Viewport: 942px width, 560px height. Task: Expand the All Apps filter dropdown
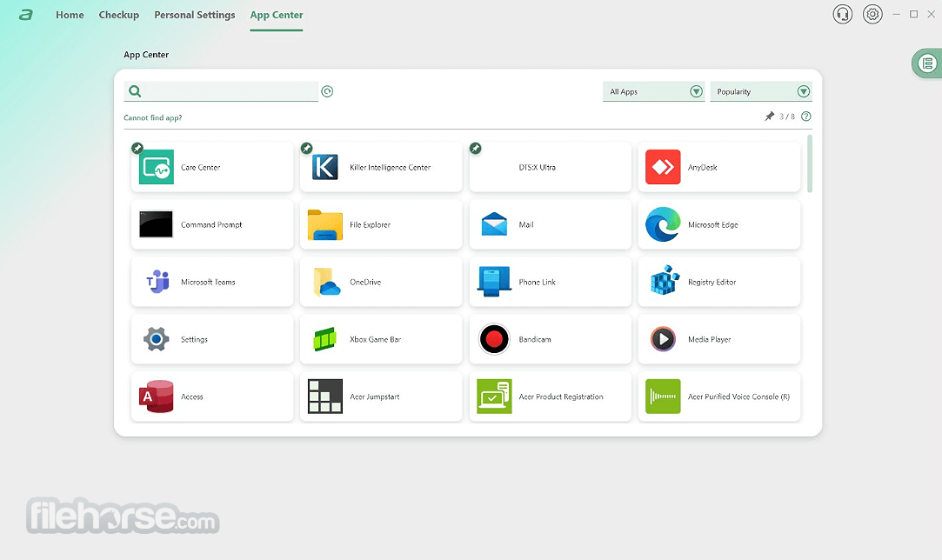[653, 91]
